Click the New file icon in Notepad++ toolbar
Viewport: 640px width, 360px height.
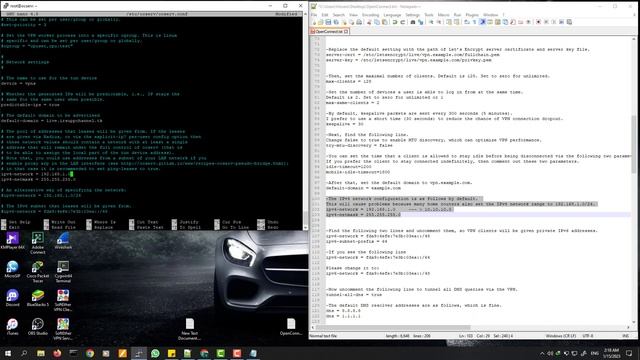point(314,22)
